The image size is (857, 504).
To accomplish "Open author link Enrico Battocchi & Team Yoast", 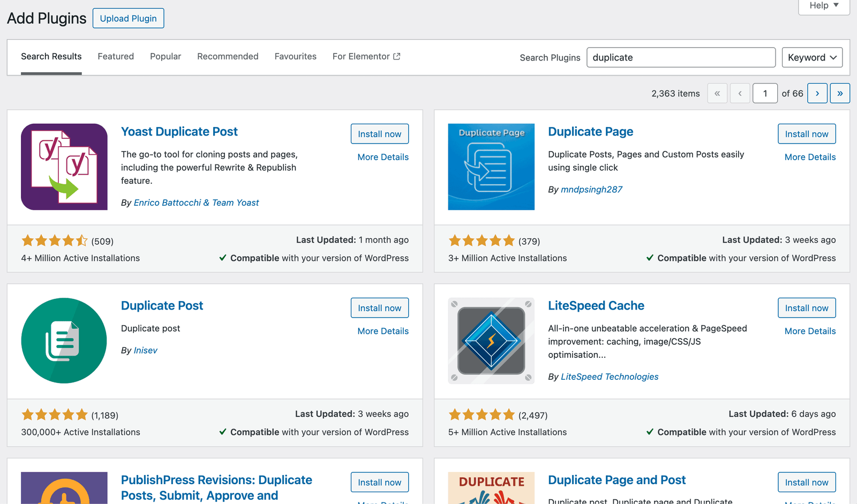I will tap(196, 202).
